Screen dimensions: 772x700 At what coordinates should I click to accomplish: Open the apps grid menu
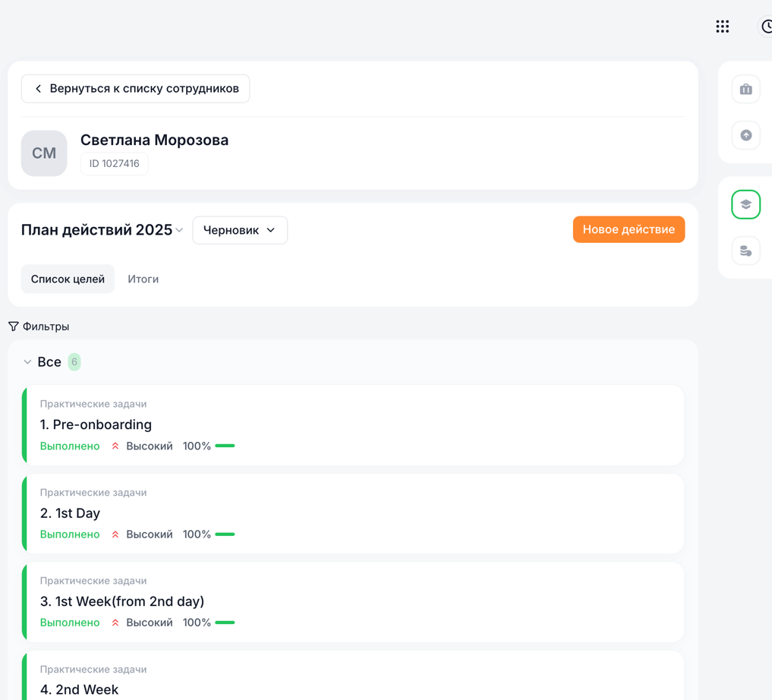point(722,27)
